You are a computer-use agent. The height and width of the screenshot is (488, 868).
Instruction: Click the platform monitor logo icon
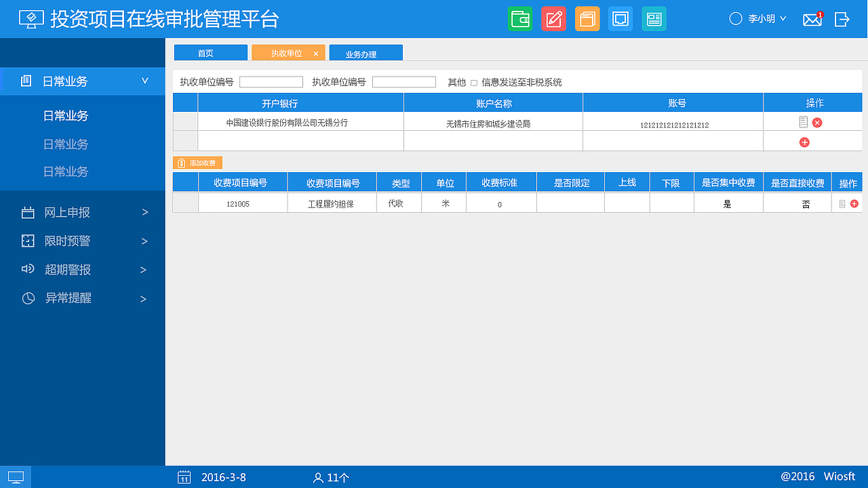coord(31,19)
